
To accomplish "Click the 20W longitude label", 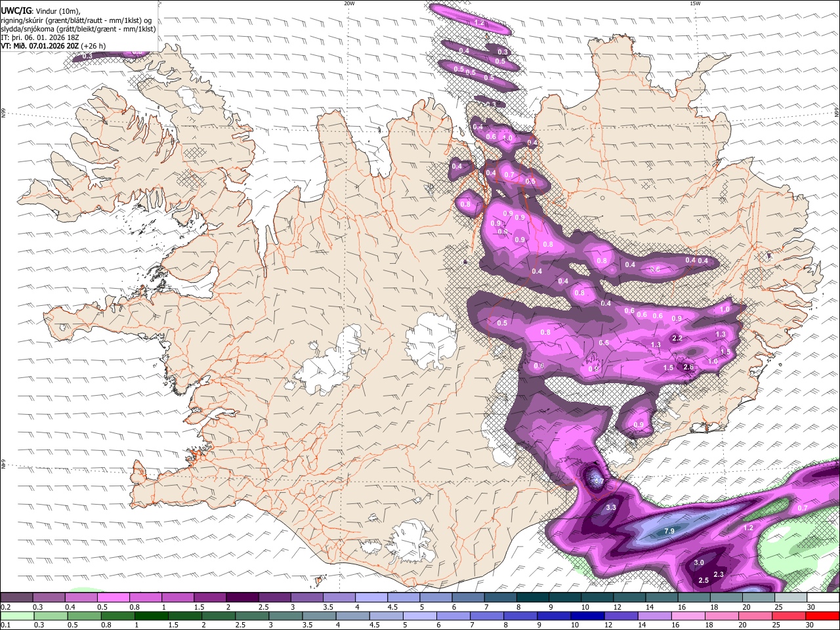I will (349, 3).
